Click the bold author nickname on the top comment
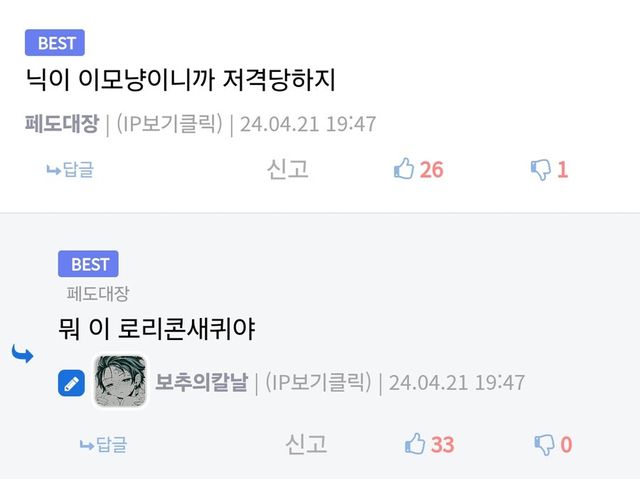 pyautogui.click(x=61, y=125)
